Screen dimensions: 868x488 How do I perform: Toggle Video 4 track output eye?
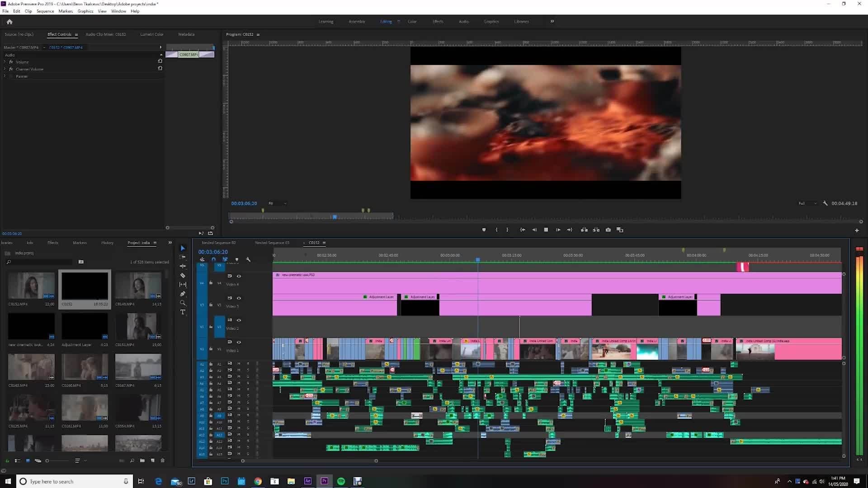tap(239, 276)
